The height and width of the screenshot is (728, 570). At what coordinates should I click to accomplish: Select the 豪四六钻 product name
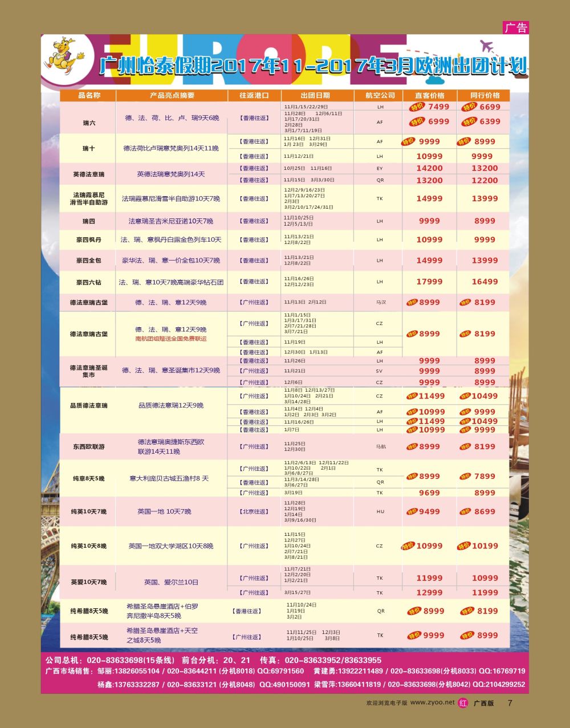pos(89,282)
